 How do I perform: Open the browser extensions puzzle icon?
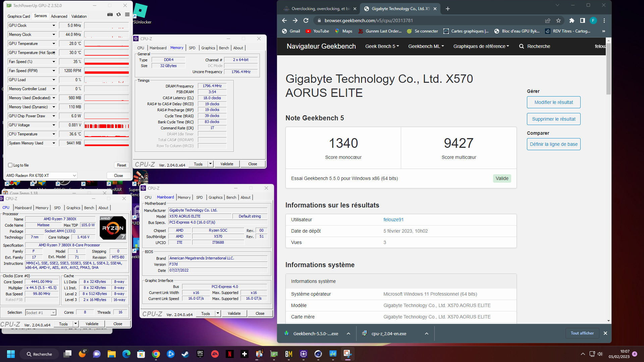[x=572, y=20]
